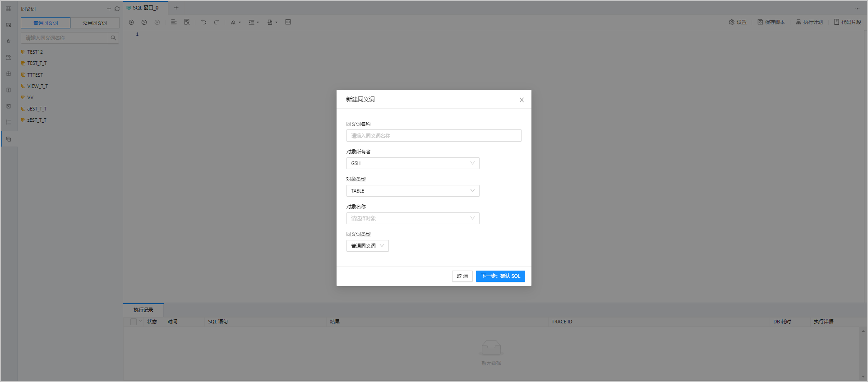Switch to 普通同义词 tab
Image resolution: width=868 pixels, height=382 pixels.
pos(46,23)
